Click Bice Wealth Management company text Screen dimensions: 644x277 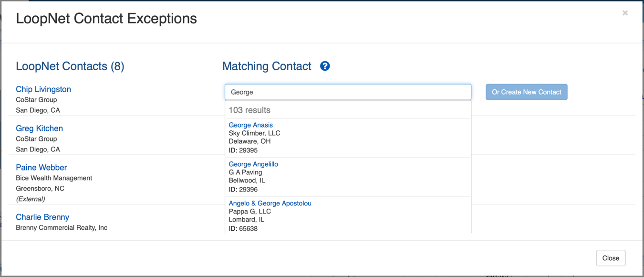point(54,178)
